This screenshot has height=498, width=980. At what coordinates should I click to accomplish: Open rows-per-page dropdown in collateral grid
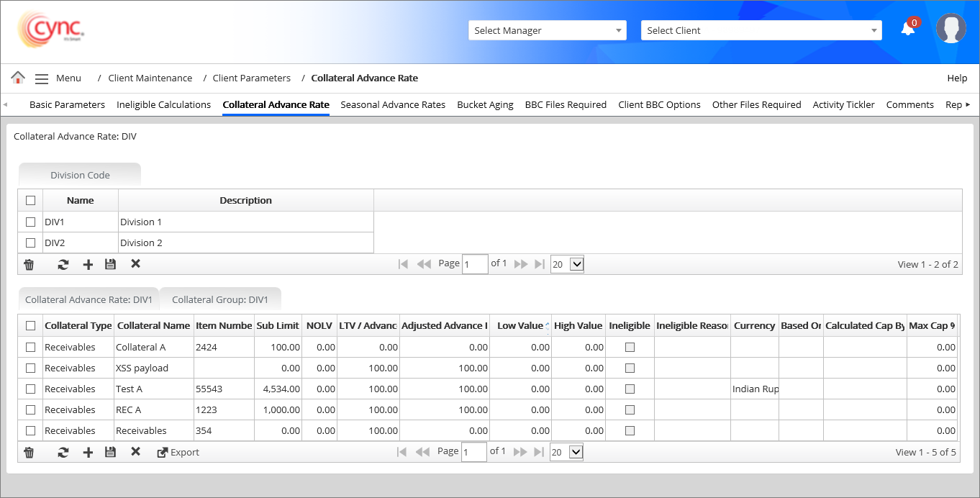pyautogui.click(x=566, y=452)
